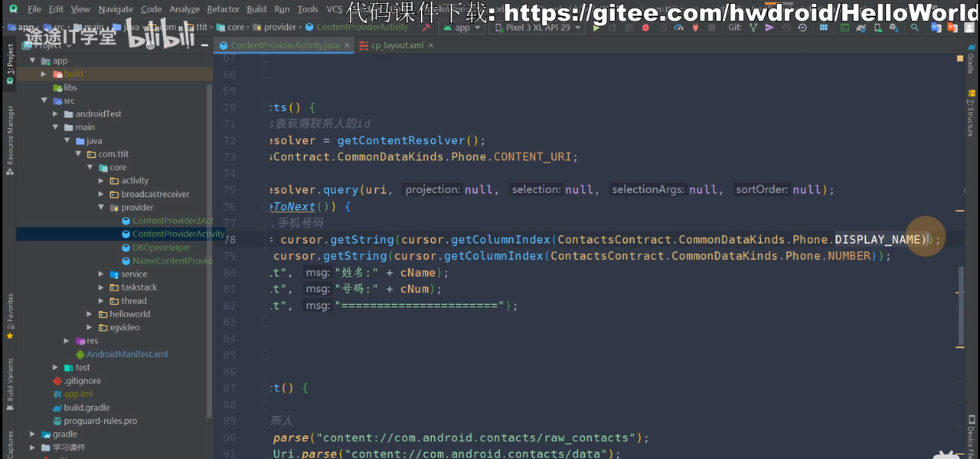
Task: Close the ContentProviderActivity.java tab
Action: click(347, 45)
